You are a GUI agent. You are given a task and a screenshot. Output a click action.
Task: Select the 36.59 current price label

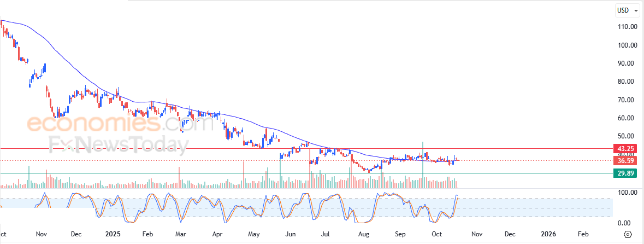(x=625, y=160)
